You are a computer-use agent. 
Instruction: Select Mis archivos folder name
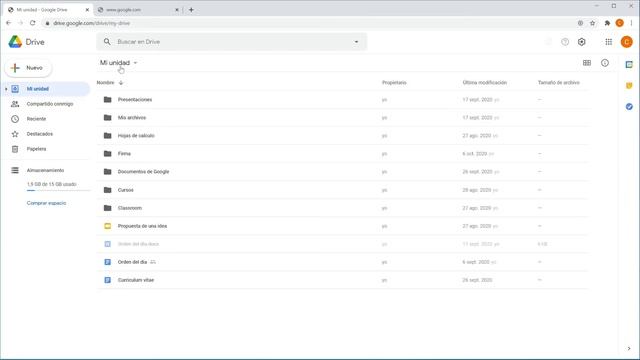pos(132,118)
